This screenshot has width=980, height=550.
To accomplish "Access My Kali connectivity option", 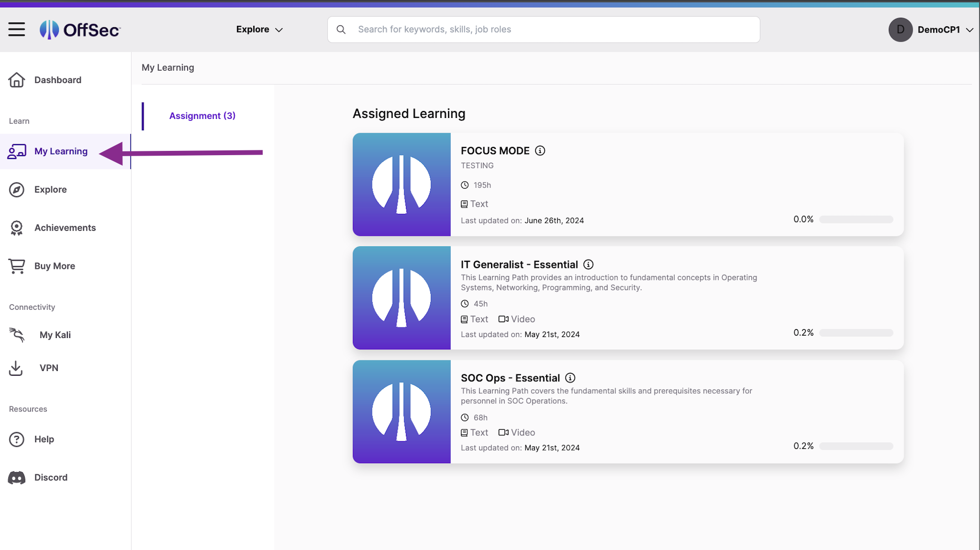I will (55, 335).
